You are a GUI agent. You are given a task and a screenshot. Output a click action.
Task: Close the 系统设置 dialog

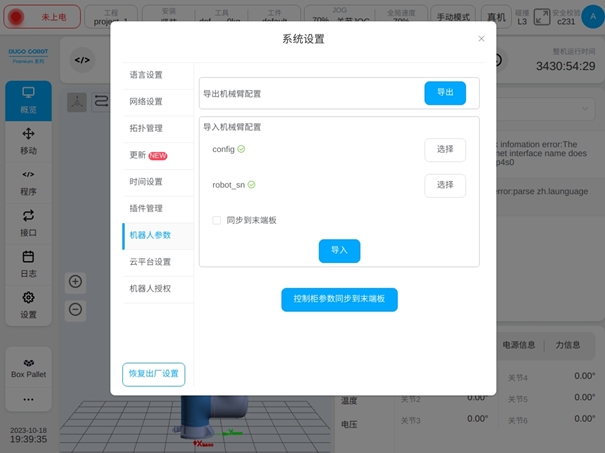tap(481, 39)
